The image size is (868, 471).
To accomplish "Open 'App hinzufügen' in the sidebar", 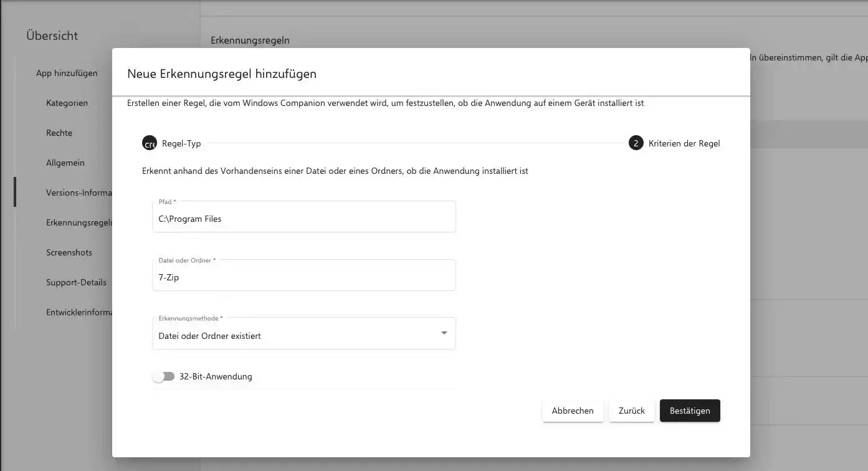I will (x=67, y=73).
